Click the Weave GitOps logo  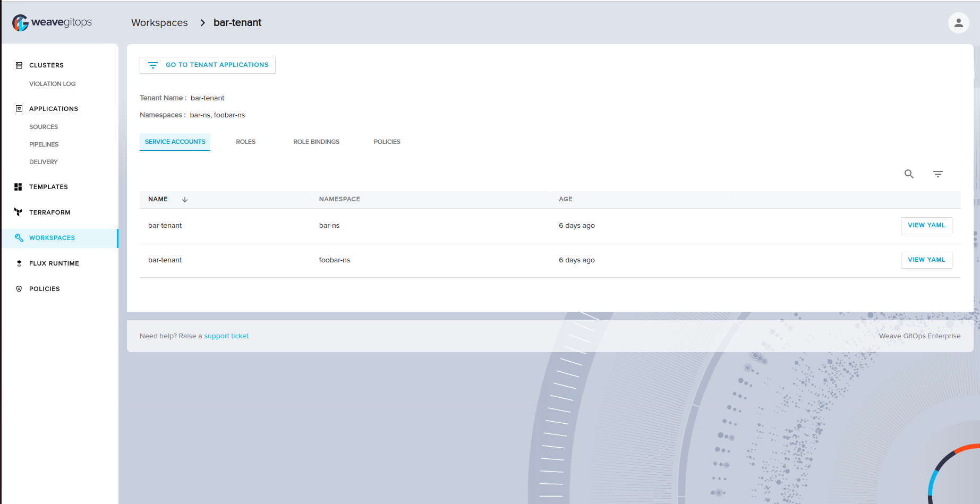coord(52,22)
